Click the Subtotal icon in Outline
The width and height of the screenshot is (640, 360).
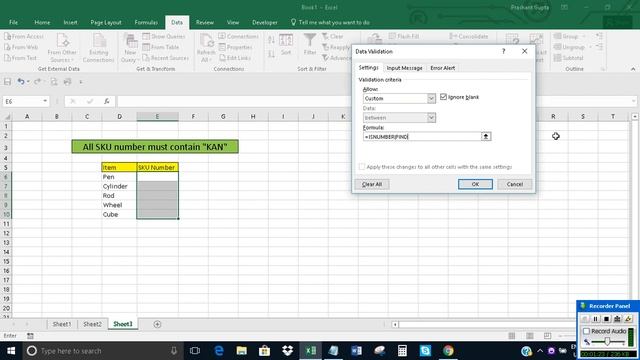click(558, 58)
